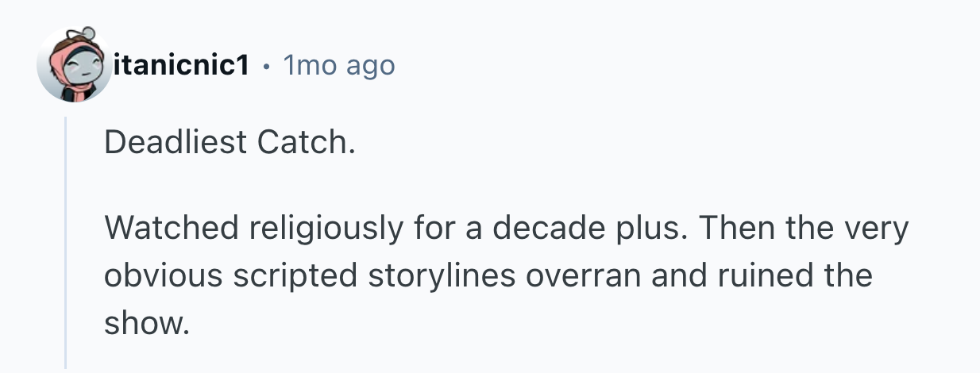
Task: Click the word "scripted" in the comment
Action: 295,276
